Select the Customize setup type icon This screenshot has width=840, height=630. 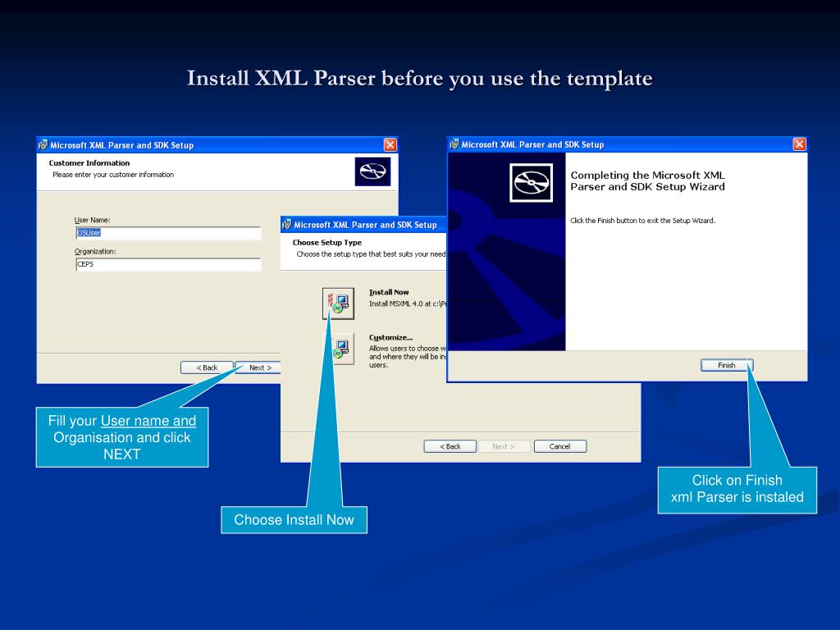pyautogui.click(x=338, y=349)
